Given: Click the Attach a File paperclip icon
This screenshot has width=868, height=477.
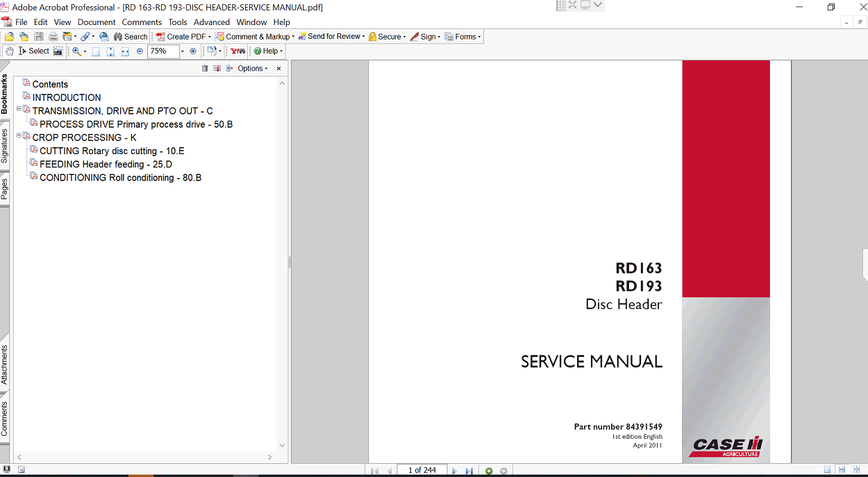Looking at the screenshot, I should tap(86, 36).
